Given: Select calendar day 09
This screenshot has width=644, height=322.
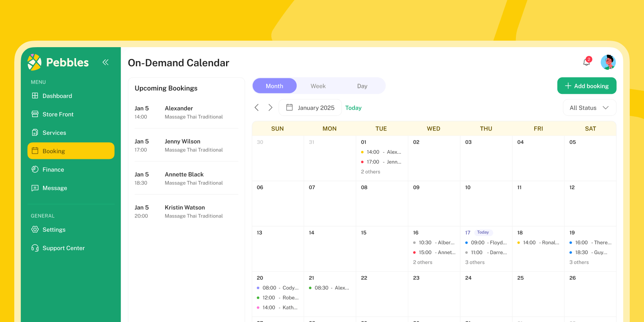Looking at the screenshot, I should click(434, 204).
